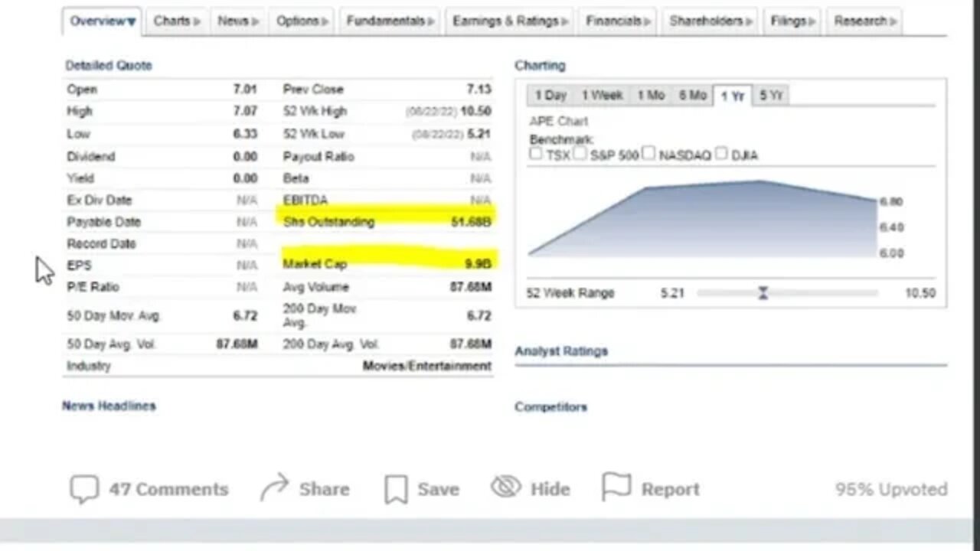Open the Earnings & Ratings tab
Viewport: 980px width, 551px height.
pyautogui.click(x=510, y=21)
